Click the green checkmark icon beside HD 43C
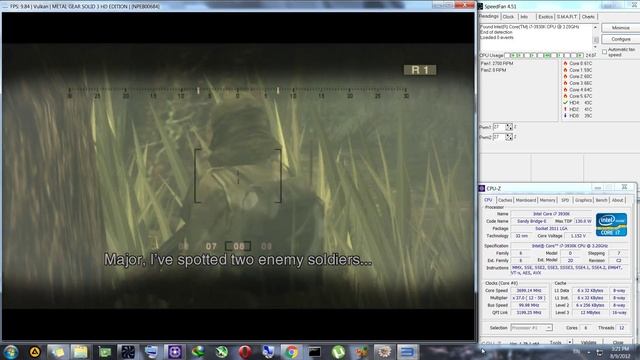640x360 pixels. coord(565,102)
